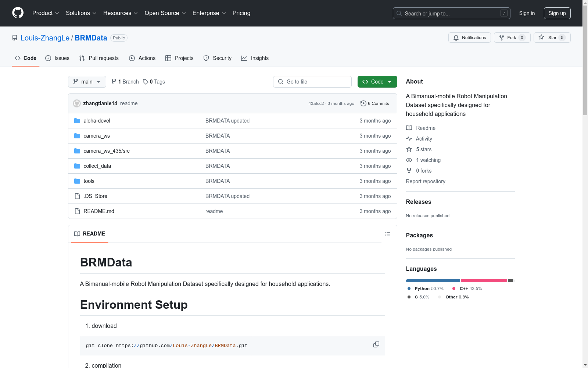Select the README tab
The image size is (588, 368).
pyautogui.click(x=90, y=234)
